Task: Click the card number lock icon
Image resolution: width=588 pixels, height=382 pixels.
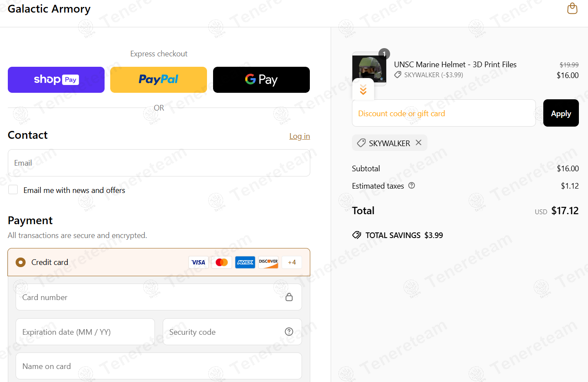Action: tap(289, 297)
